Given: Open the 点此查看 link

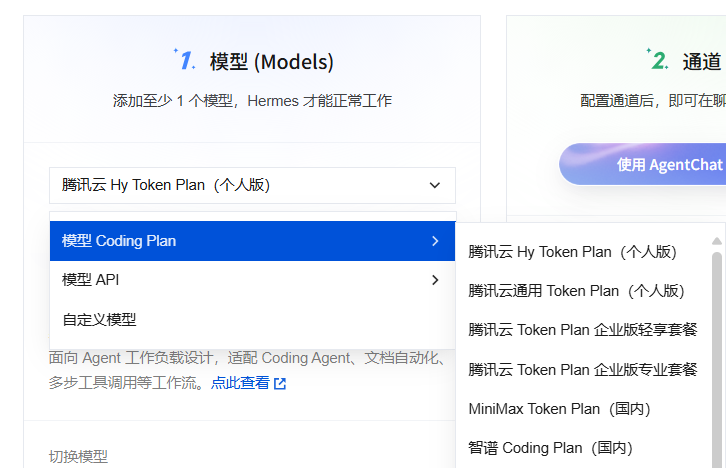Looking at the screenshot, I should pyautogui.click(x=240, y=383).
